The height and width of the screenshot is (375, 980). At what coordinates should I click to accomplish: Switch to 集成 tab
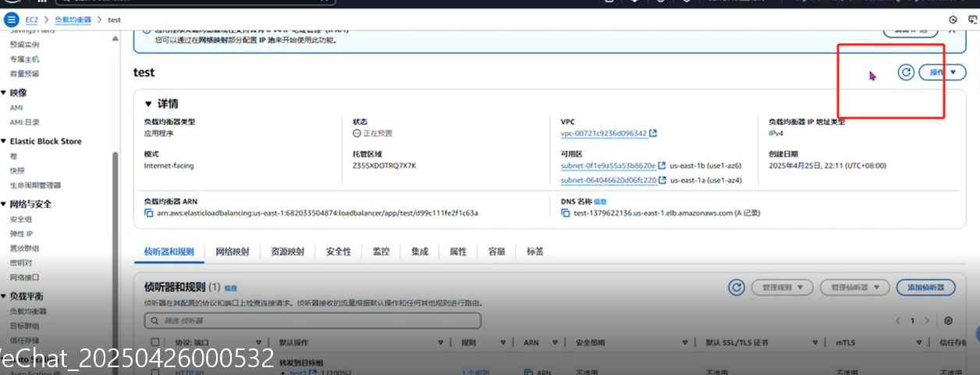coord(420,252)
